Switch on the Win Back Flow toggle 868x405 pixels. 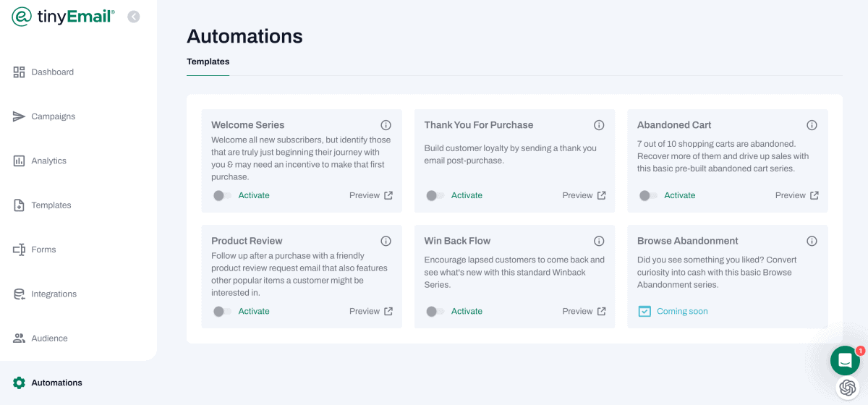(435, 312)
